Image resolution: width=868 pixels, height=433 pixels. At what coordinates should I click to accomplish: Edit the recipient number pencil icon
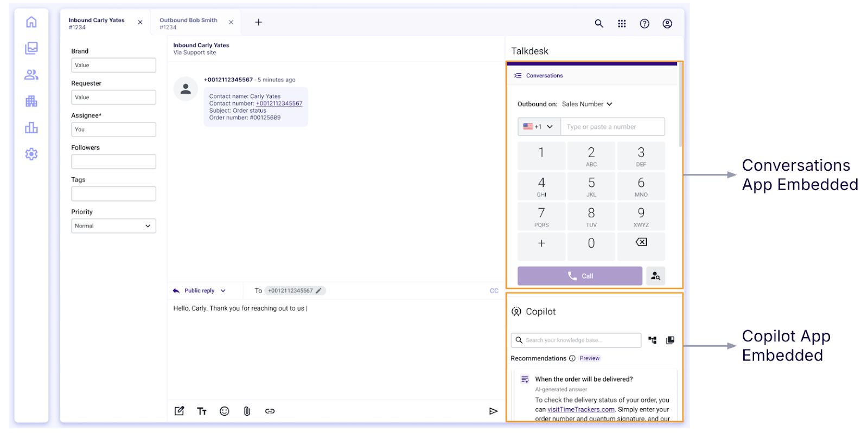tap(319, 290)
